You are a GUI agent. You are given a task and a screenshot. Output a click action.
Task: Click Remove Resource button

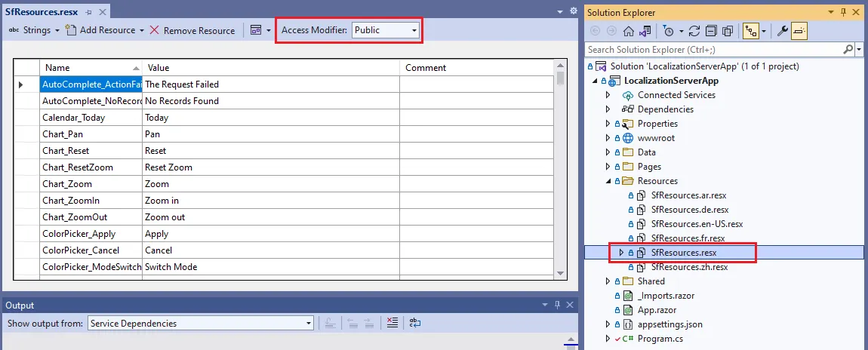(x=192, y=30)
